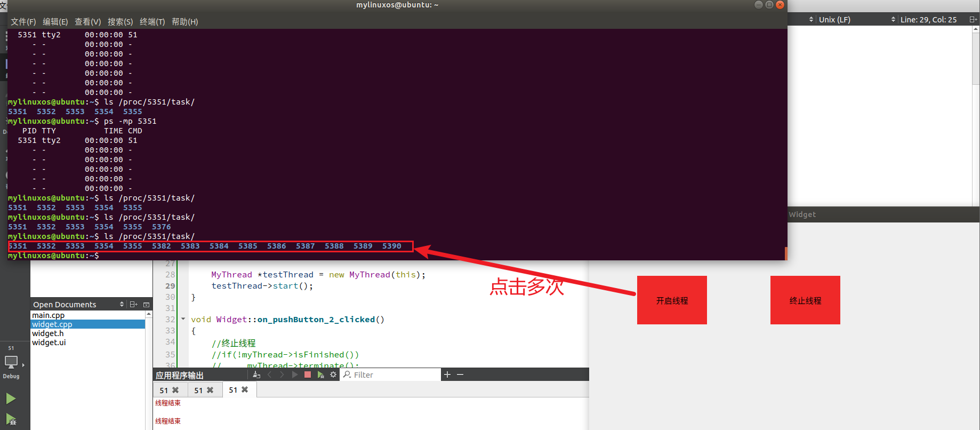Screen dimensions: 980x430
Task: Zoom out application output with minus
Action: (460, 375)
